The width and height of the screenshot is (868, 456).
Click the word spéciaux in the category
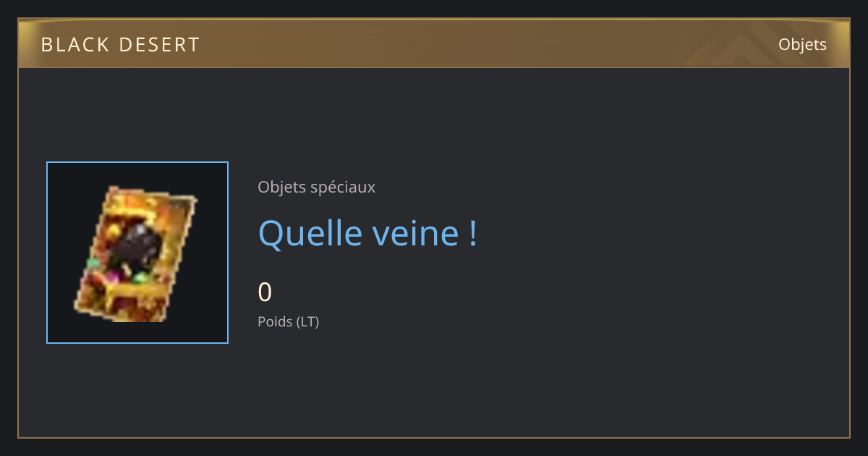point(342,187)
